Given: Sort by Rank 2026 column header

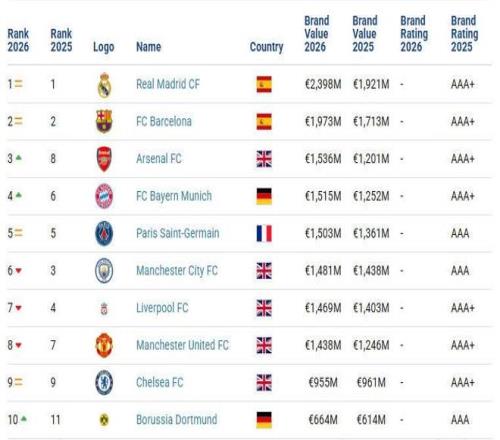Looking at the screenshot, I should click(18, 40).
